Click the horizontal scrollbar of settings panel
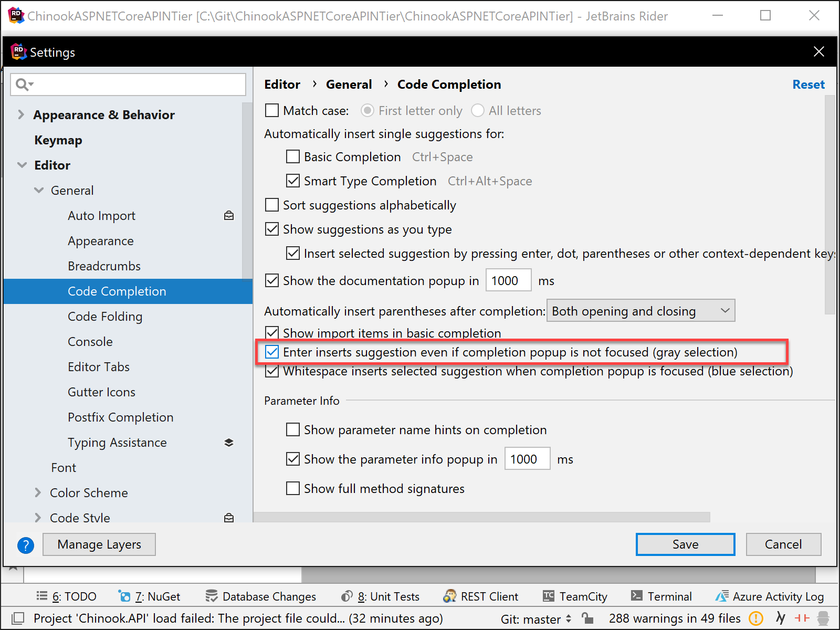 tap(481, 517)
